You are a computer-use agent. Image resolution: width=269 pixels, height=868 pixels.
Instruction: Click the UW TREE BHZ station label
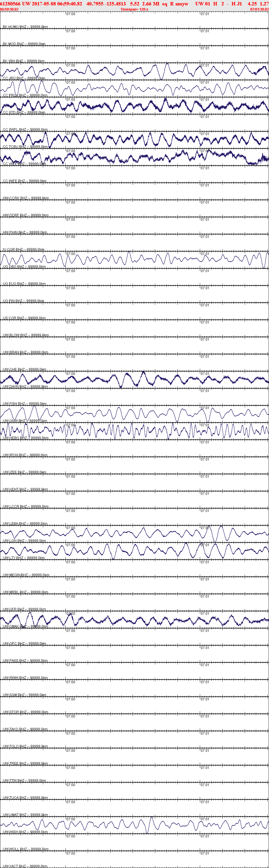[x=25, y=763]
